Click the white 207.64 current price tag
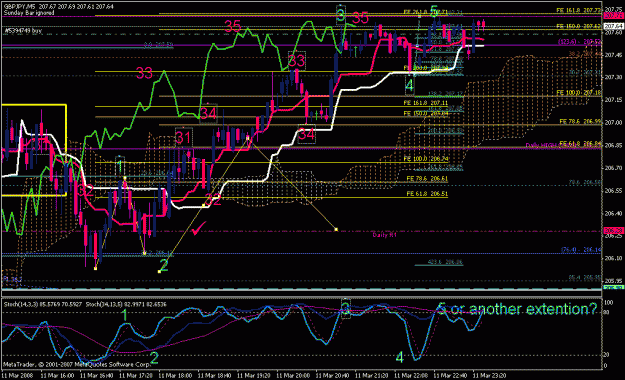 (x=613, y=26)
